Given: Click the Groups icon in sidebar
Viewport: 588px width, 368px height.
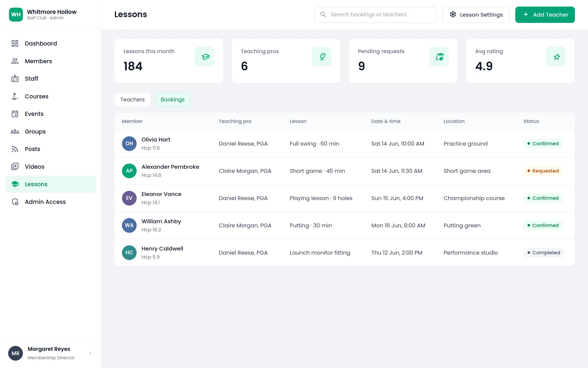Looking at the screenshot, I should point(15,131).
